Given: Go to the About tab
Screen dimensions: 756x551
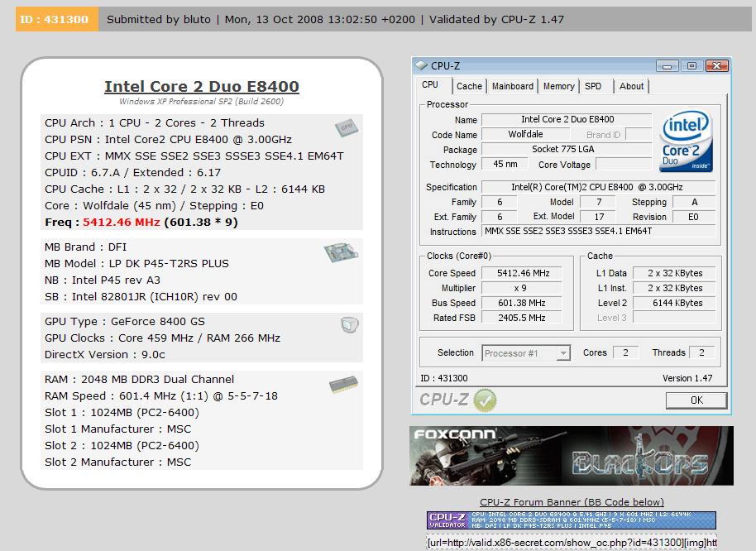Looking at the screenshot, I should (x=631, y=86).
